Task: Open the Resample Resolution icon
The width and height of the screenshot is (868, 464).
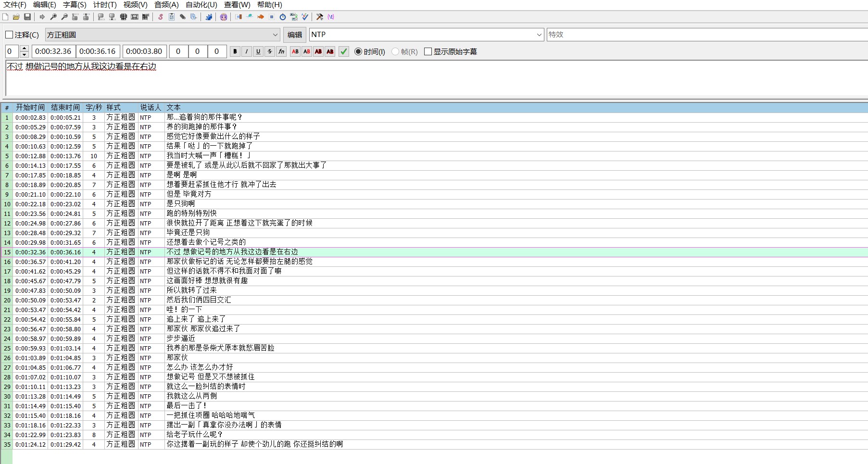Action: (x=272, y=17)
